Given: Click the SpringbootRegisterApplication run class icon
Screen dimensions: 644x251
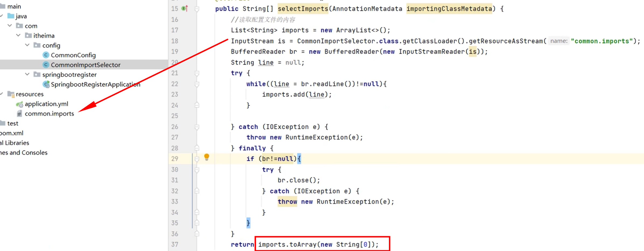Looking at the screenshot, I should click(x=46, y=84).
